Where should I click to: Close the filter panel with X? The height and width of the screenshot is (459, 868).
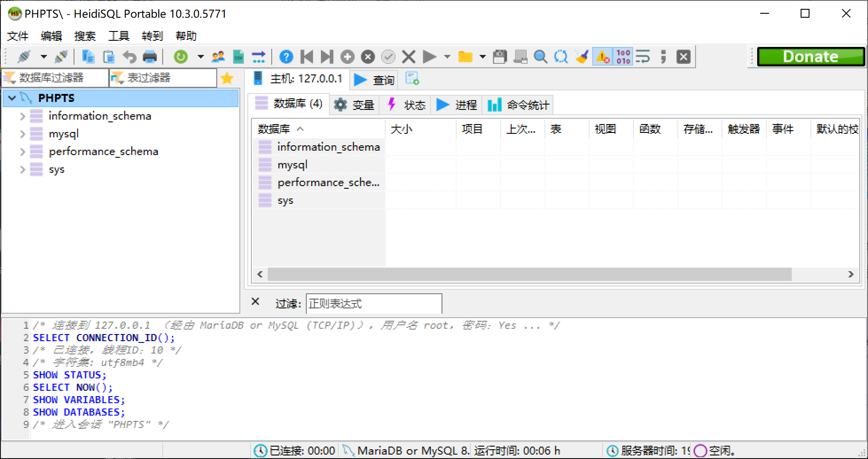click(x=255, y=302)
